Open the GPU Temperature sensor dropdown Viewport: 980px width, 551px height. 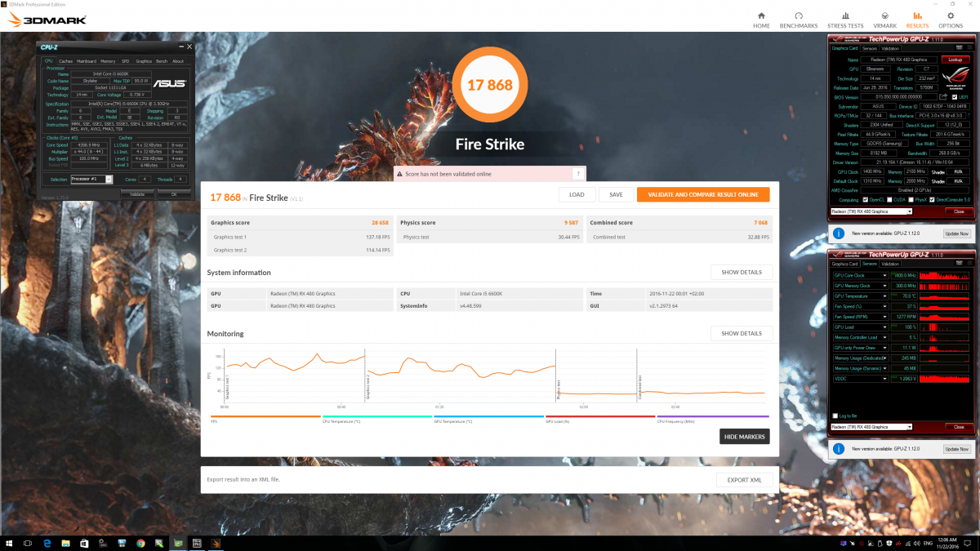pos(885,296)
